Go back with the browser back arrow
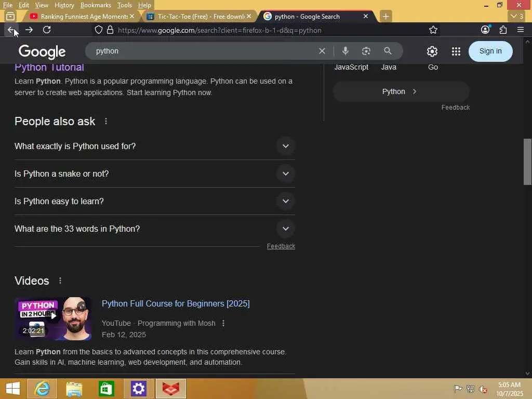The height and width of the screenshot is (399, 532). tap(10, 30)
